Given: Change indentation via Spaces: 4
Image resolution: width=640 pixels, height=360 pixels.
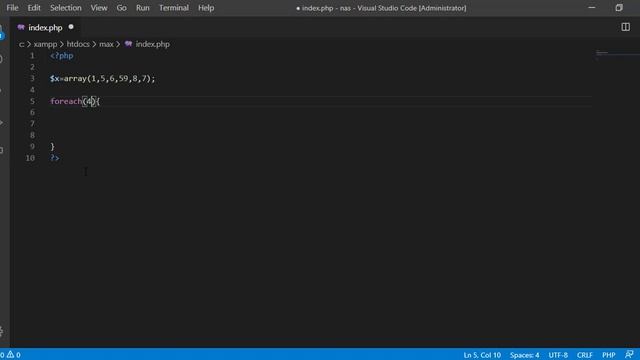Looking at the screenshot, I should 524,355.
